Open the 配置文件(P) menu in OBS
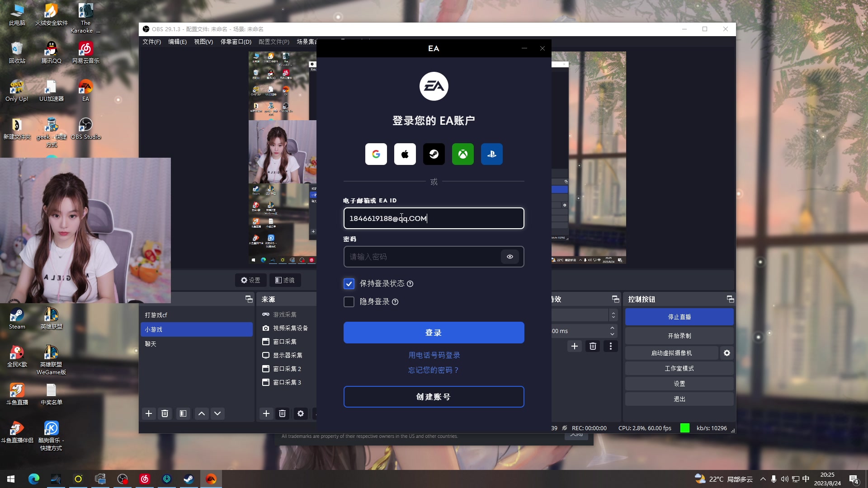Screen dimensions: 868x488 274,42
